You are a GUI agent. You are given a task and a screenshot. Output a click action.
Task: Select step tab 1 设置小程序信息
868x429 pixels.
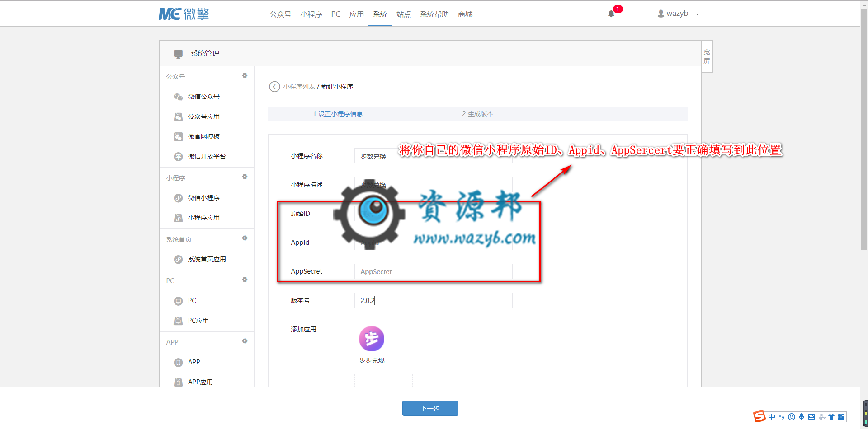(338, 114)
